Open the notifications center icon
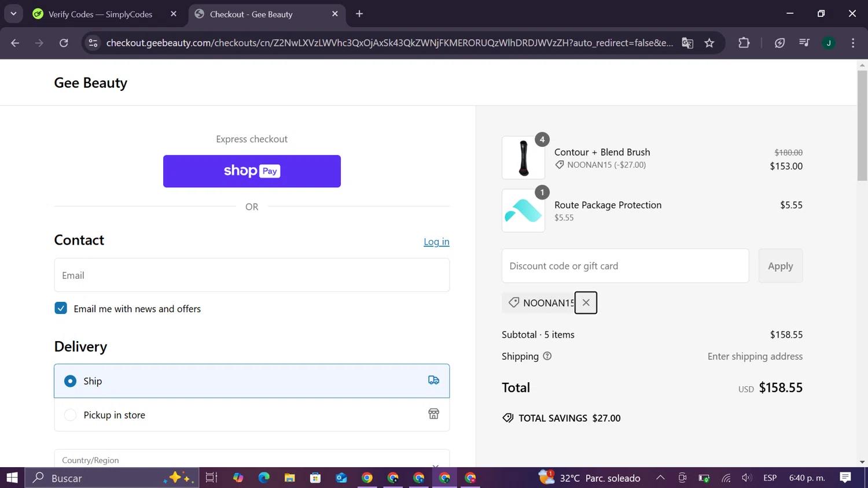Viewport: 868px width, 488px height. [x=845, y=478]
